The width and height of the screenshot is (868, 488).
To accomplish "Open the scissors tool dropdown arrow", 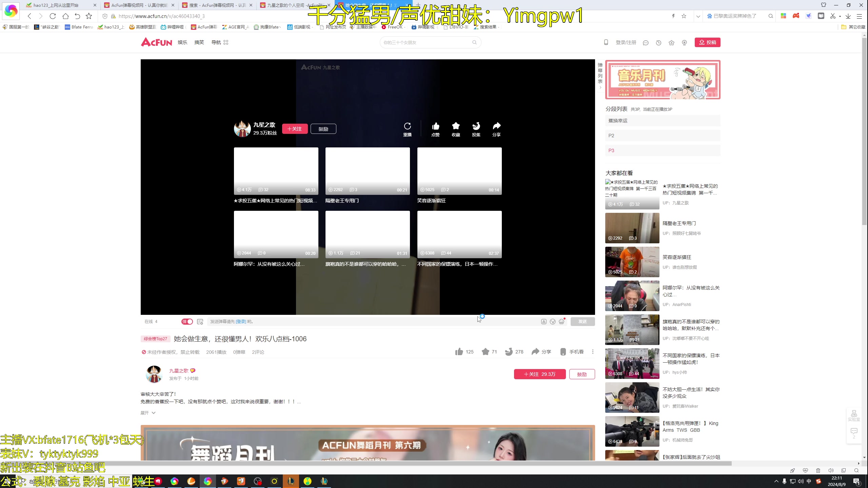I will coord(840,16).
